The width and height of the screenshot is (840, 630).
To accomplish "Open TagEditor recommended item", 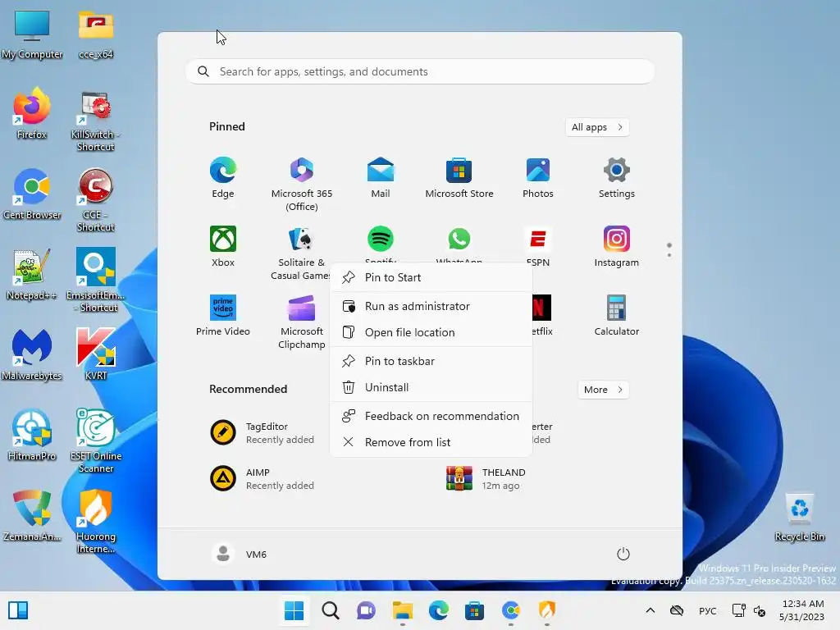I will click(x=262, y=433).
